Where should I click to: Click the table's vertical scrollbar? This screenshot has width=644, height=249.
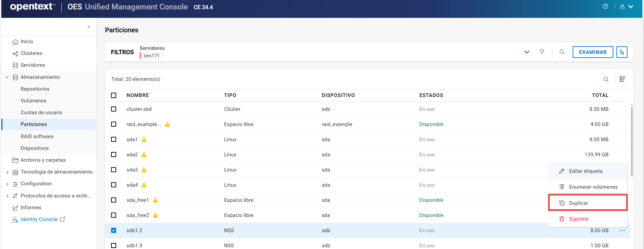point(632,142)
